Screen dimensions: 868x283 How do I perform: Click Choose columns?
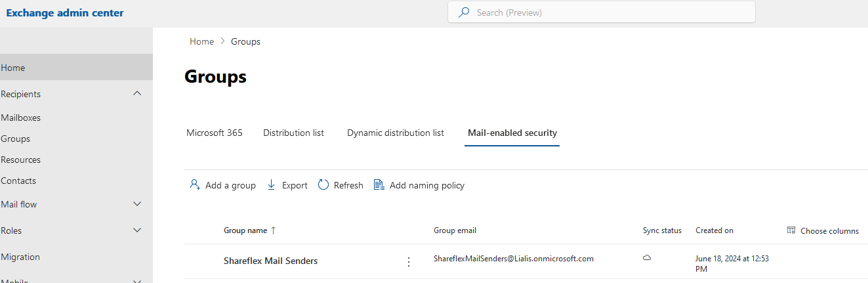click(x=823, y=230)
